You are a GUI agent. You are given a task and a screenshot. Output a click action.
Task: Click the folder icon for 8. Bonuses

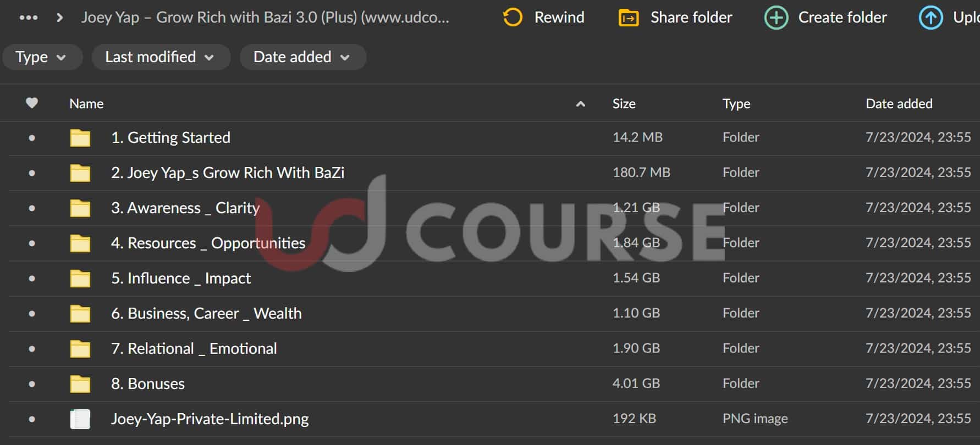pyautogui.click(x=80, y=383)
